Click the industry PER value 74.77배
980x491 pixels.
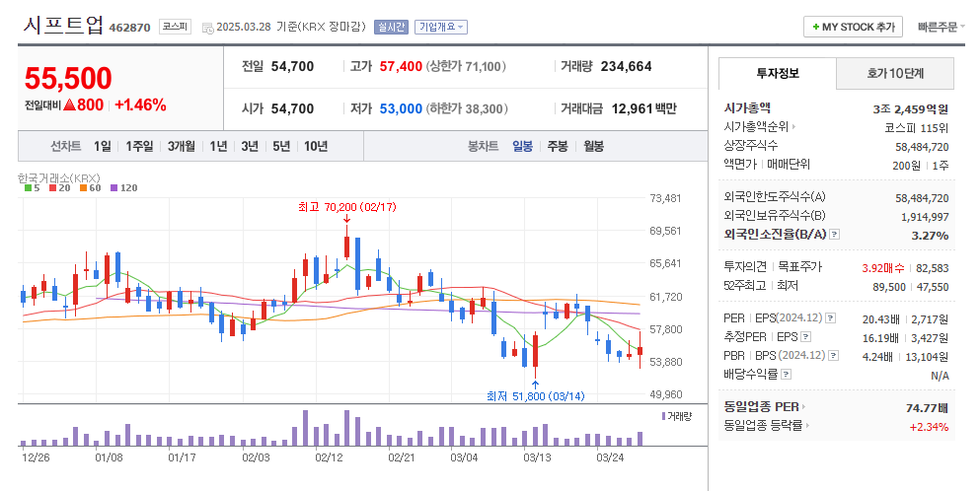[x=927, y=408]
